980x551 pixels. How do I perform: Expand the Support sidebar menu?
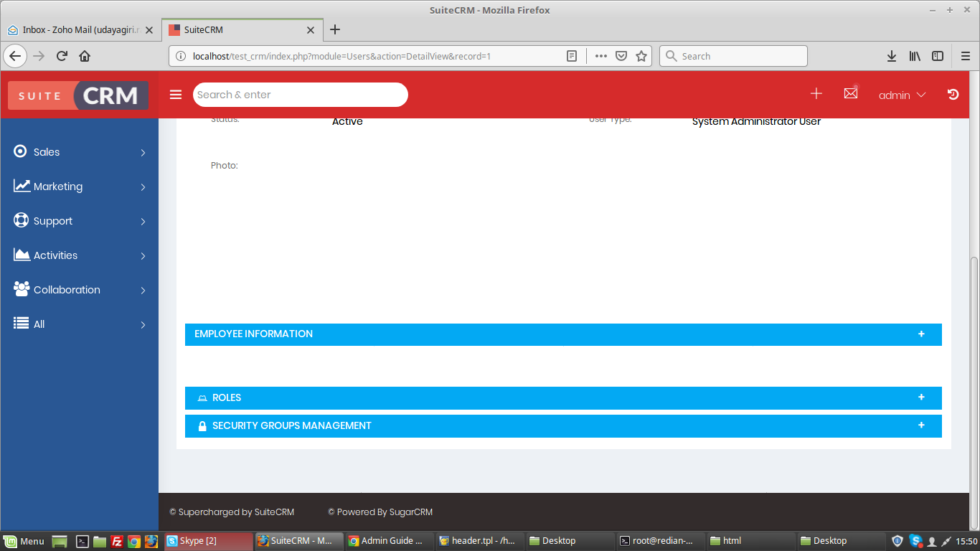pos(79,221)
